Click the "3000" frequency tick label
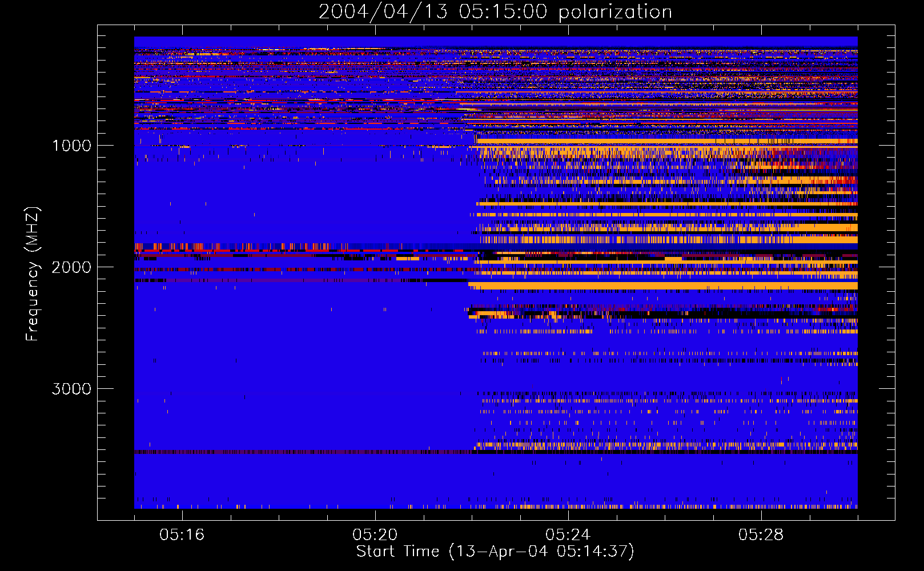Image resolution: width=924 pixels, height=571 pixels. pyautogui.click(x=71, y=389)
